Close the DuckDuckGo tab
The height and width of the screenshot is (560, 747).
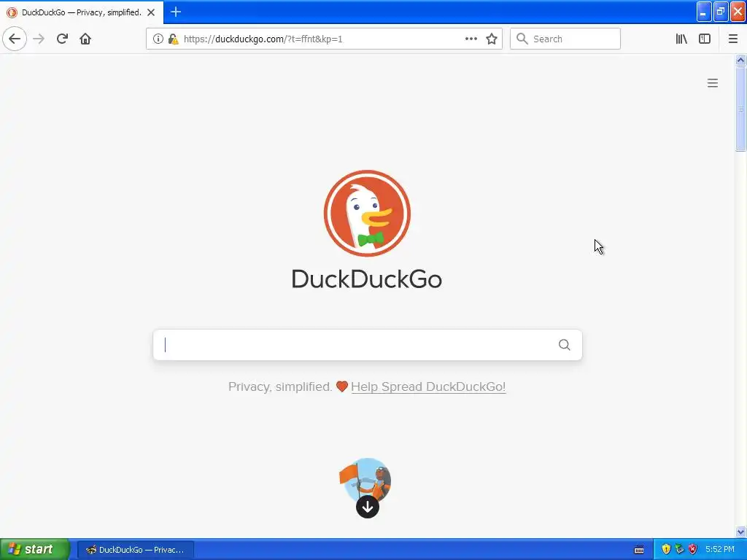tap(151, 12)
